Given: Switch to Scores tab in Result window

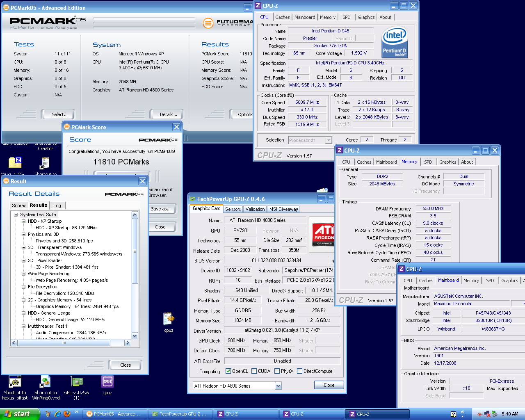Looking at the screenshot, I should coord(19,205).
